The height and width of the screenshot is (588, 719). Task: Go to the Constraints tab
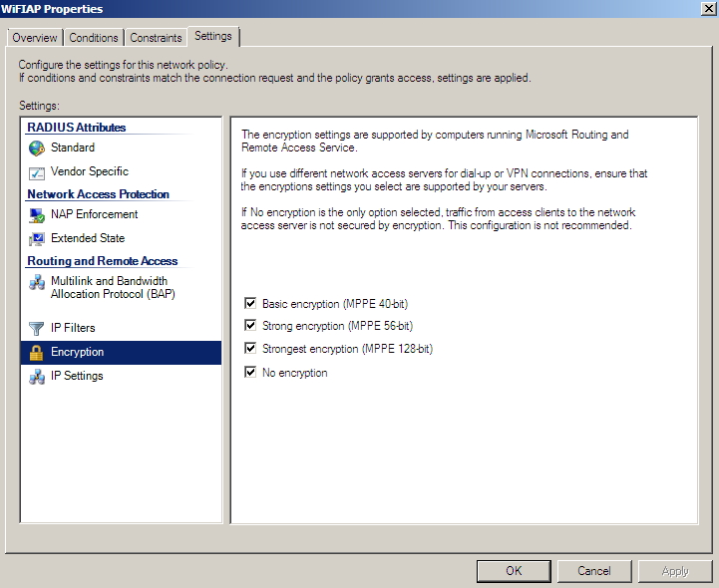tap(156, 38)
